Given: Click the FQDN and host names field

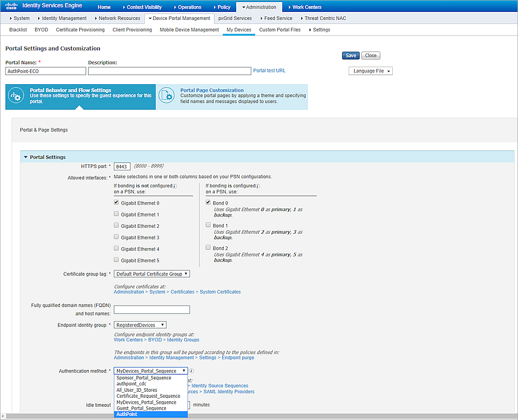Looking at the screenshot, I should coord(152,310).
